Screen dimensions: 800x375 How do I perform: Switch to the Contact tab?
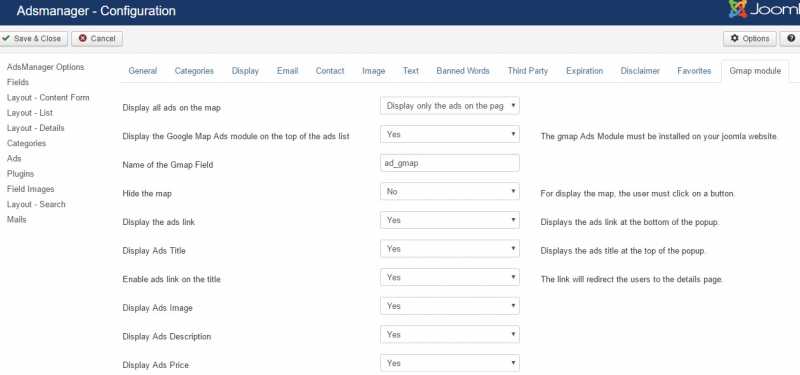coord(330,71)
